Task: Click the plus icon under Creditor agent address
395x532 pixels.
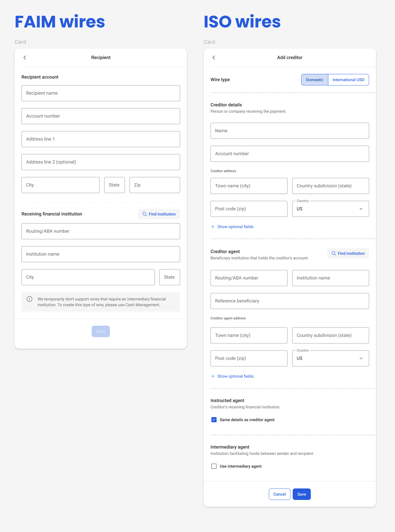Action: [213, 376]
